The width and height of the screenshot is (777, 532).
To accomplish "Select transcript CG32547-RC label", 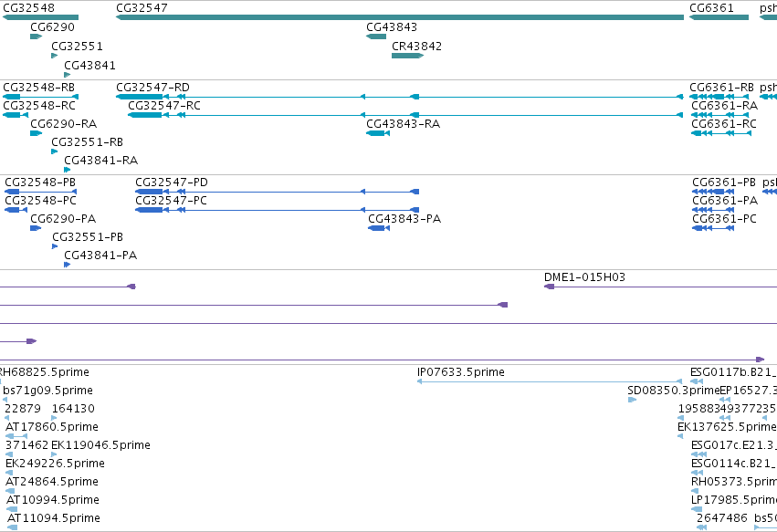I will (164, 106).
